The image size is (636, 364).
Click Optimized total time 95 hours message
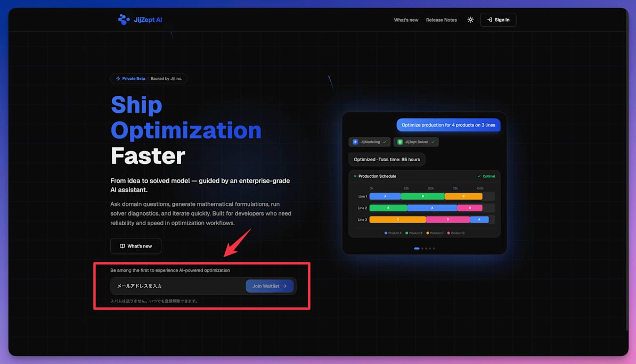click(x=387, y=159)
